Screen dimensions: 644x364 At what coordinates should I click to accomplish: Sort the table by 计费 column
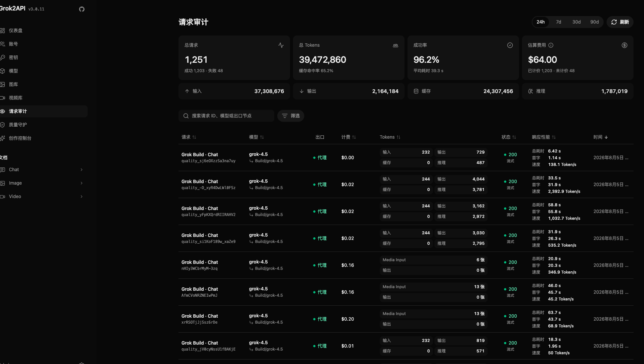point(349,137)
